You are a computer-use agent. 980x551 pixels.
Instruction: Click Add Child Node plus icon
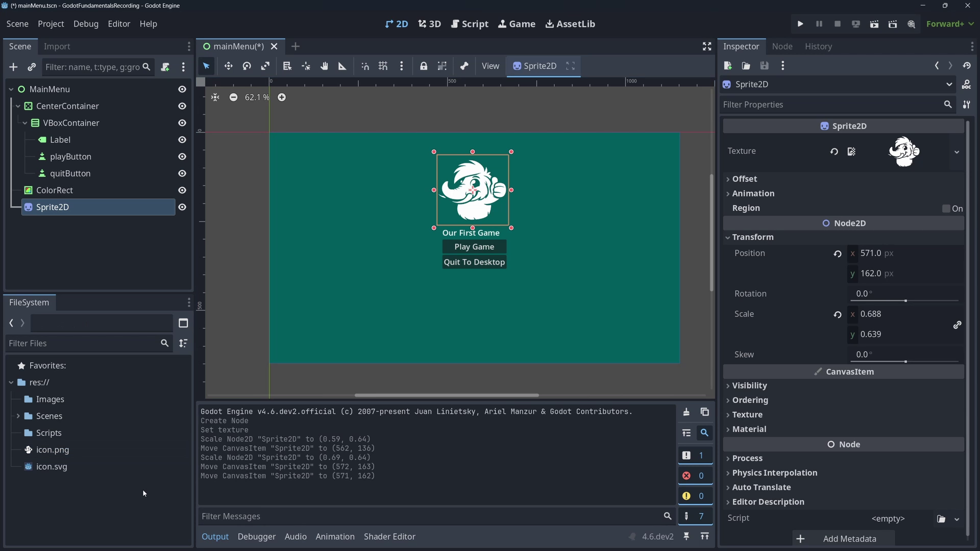13,67
